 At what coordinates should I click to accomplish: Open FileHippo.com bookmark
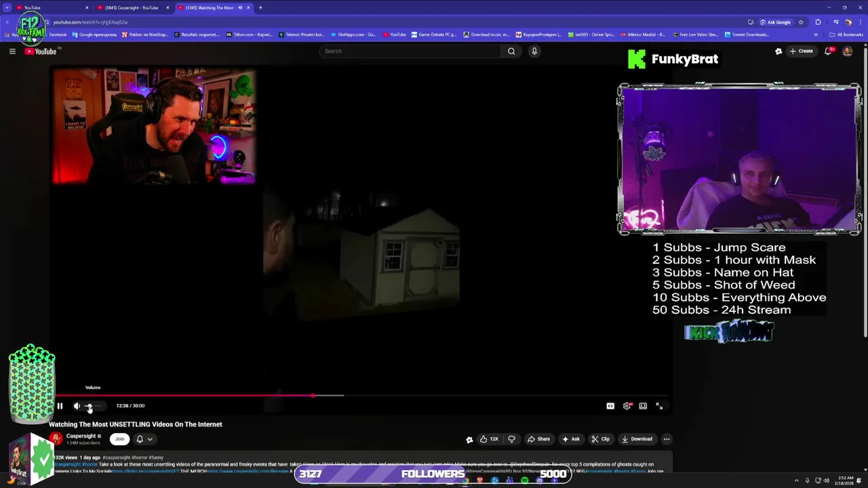(x=353, y=35)
